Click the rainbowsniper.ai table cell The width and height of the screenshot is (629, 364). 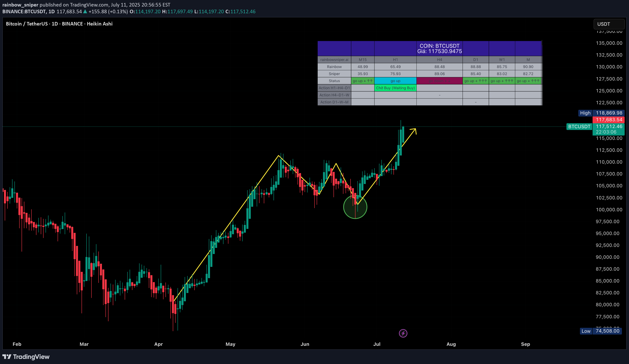pos(334,60)
